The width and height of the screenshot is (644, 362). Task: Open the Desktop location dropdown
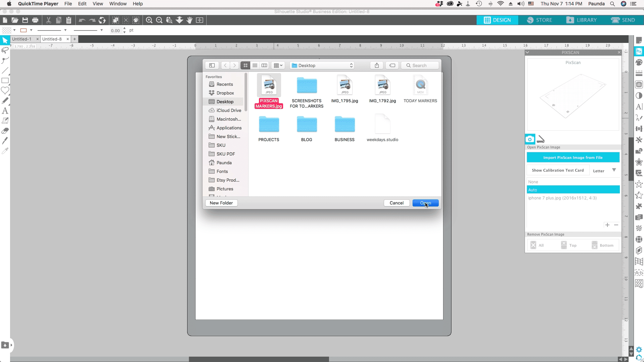322,65
